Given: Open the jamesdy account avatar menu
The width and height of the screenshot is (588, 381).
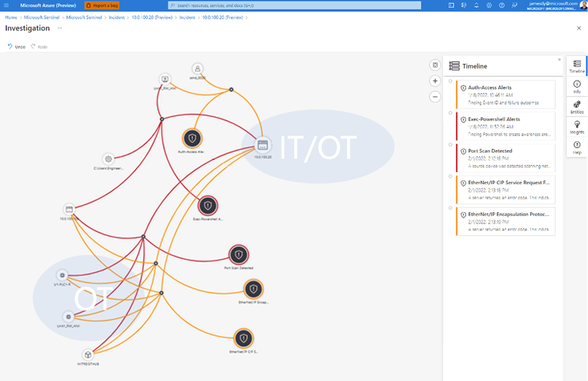Looking at the screenshot, I should point(583,5).
